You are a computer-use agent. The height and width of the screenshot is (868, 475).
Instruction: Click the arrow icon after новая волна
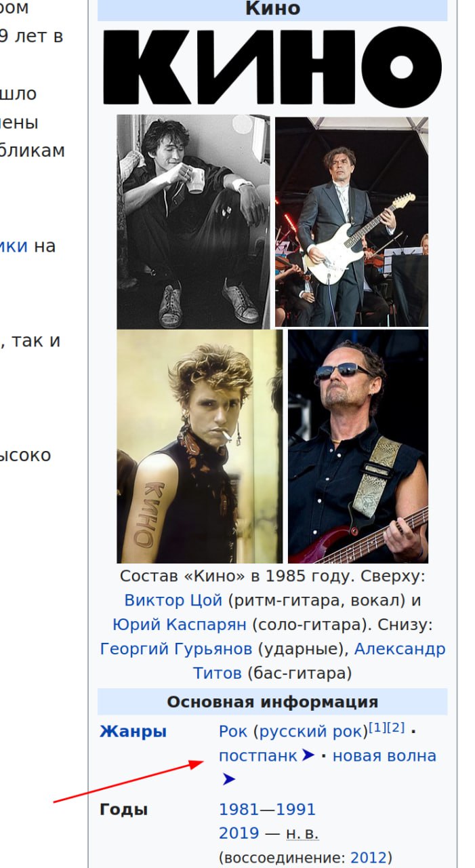(x=229, y=779)
